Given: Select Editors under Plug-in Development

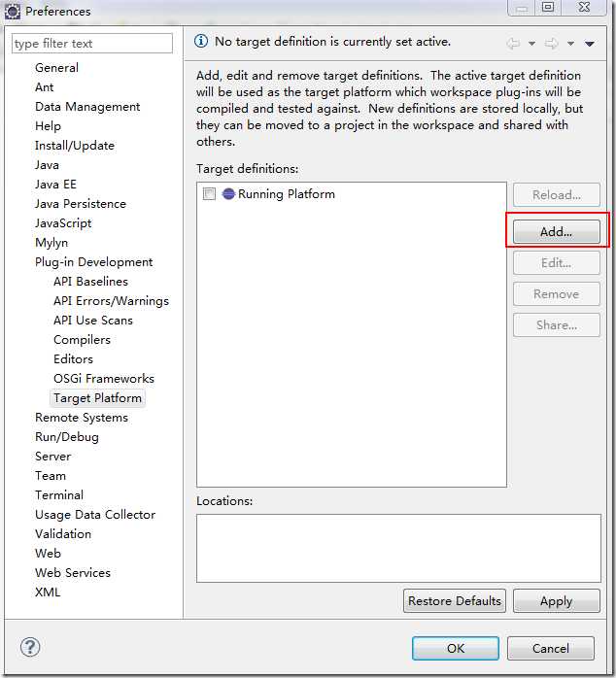Looking at the screenshot, I should click(x=73, y=359).
